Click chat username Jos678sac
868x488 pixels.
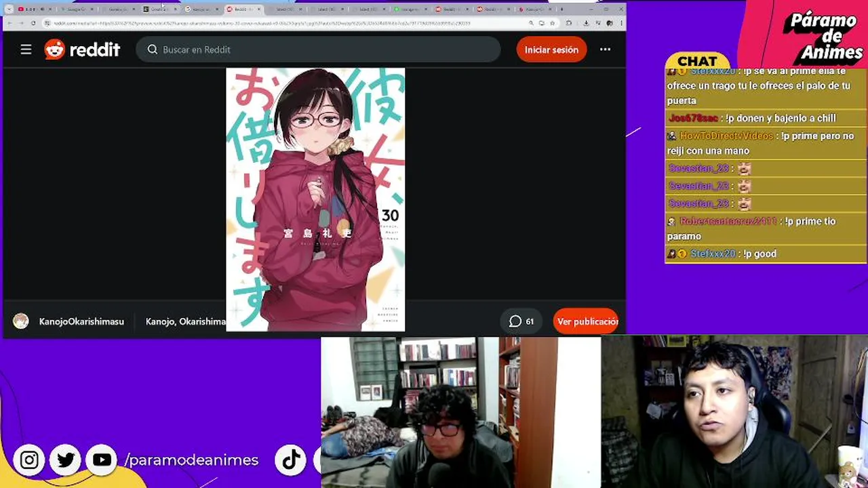(693, 118)
